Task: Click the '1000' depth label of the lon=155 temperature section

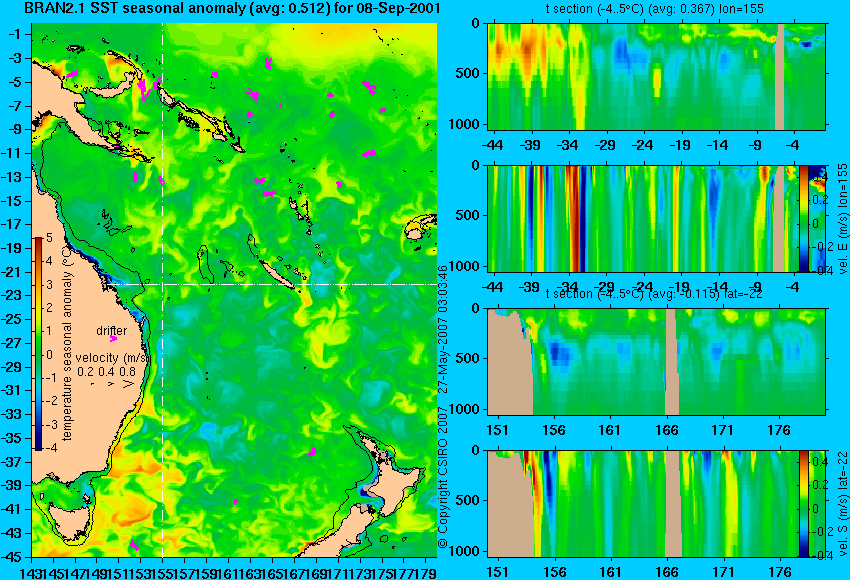Action: 464,124
